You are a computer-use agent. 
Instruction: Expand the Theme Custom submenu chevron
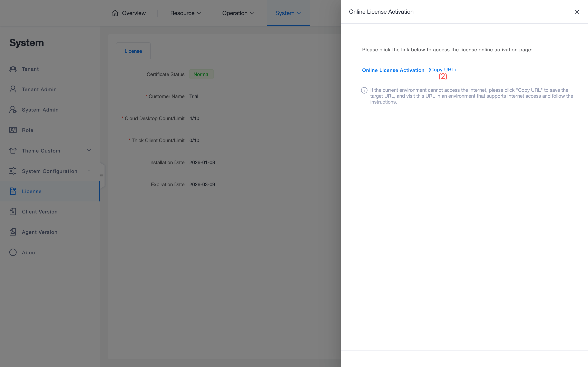[x=89, y=150]
